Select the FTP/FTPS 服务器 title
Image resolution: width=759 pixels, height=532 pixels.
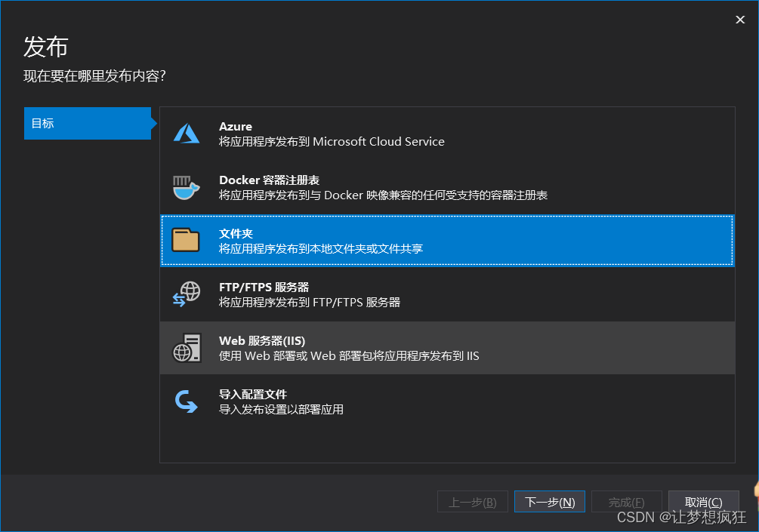click(264, 288)
